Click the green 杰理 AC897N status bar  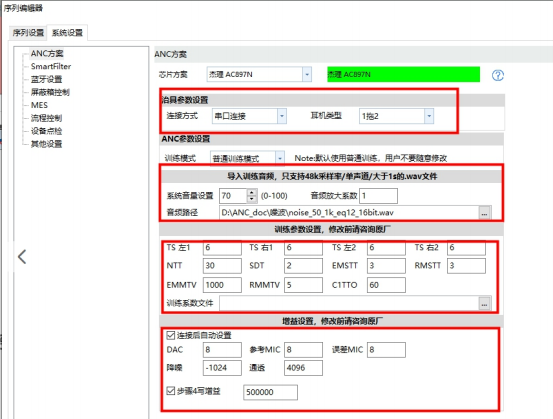(403, 74)
